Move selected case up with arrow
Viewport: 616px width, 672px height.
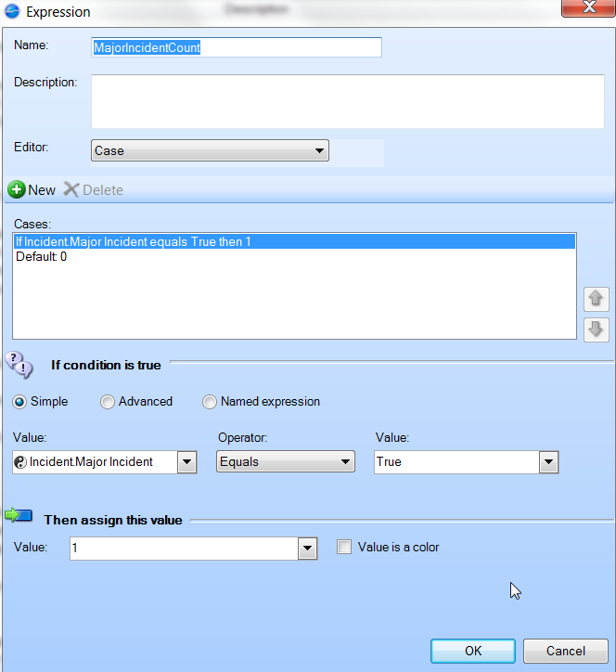(595, 299)
